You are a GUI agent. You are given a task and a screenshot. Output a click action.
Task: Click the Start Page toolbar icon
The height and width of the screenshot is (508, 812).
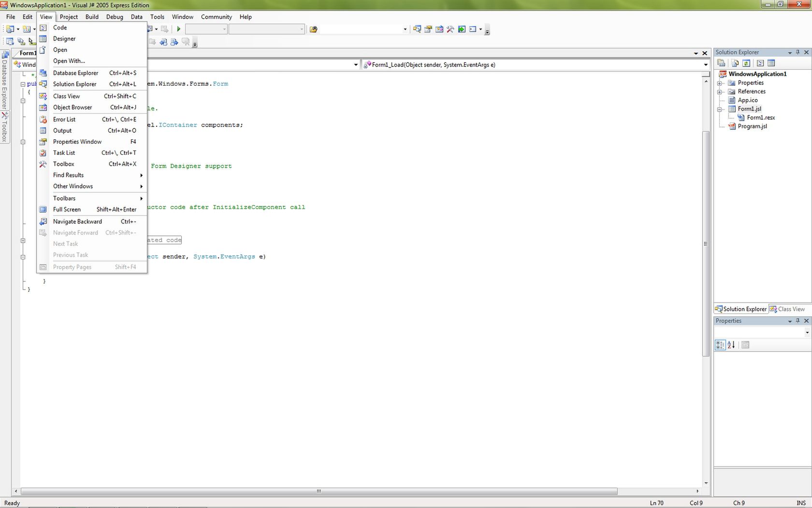point(462,29)
